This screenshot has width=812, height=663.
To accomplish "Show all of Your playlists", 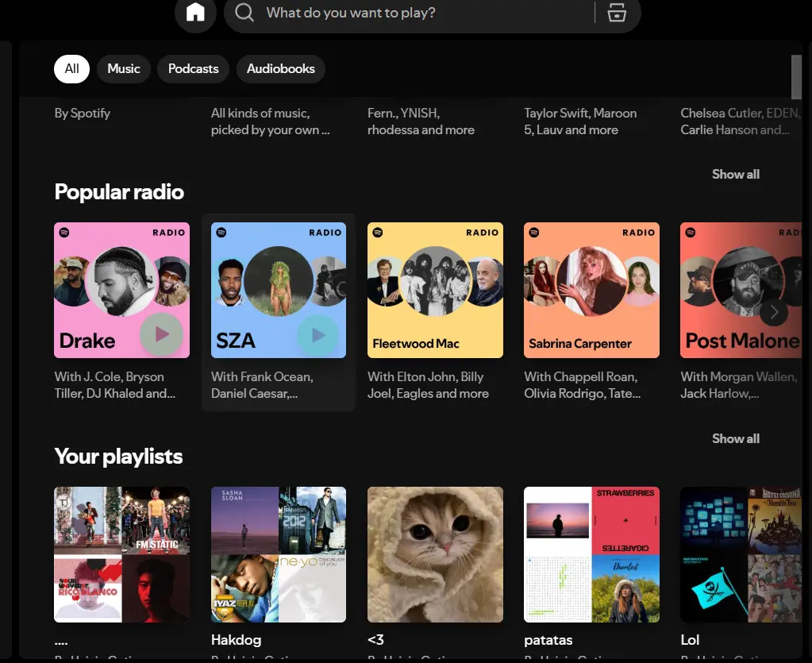I will 735,439.
